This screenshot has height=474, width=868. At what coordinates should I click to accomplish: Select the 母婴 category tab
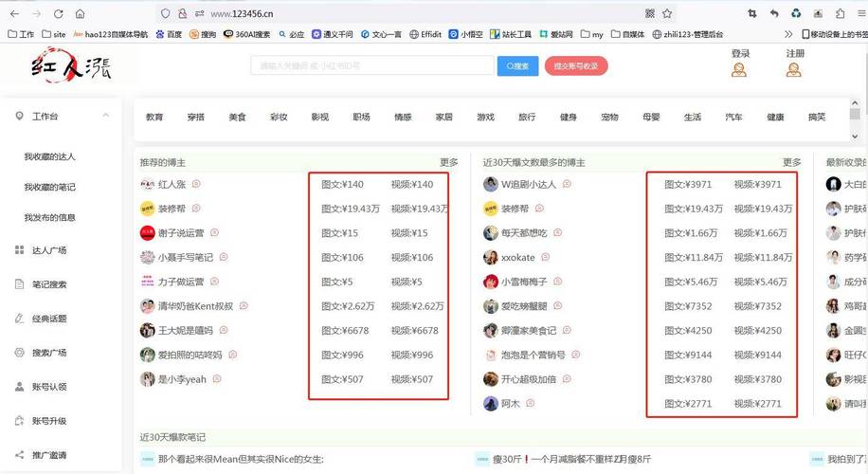(651, 117)
